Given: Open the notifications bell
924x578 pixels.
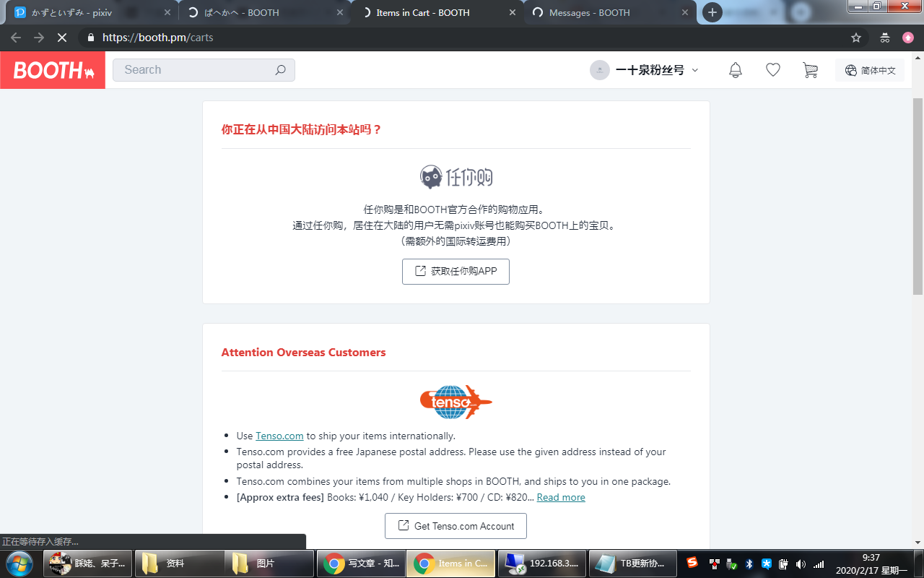Looking at the screenshot, I should (x=735, y=69).
